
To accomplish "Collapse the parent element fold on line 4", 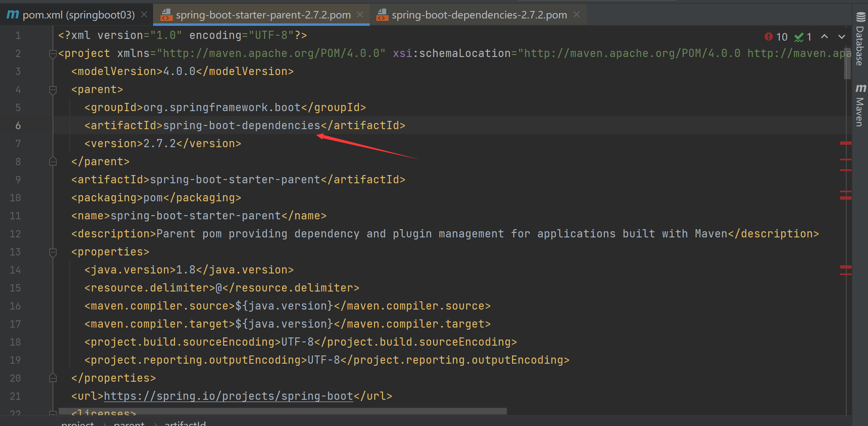I will pyautogui.click(x=53, y=90).
